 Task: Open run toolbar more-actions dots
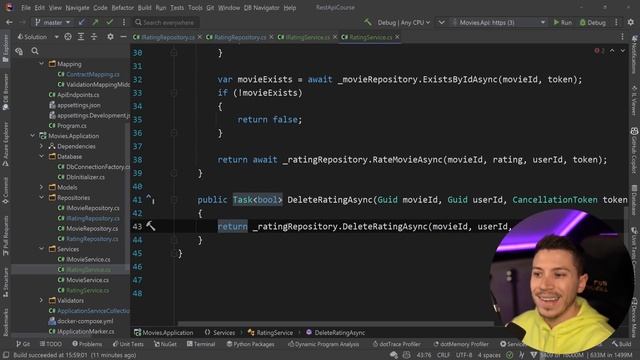(616, 22)
